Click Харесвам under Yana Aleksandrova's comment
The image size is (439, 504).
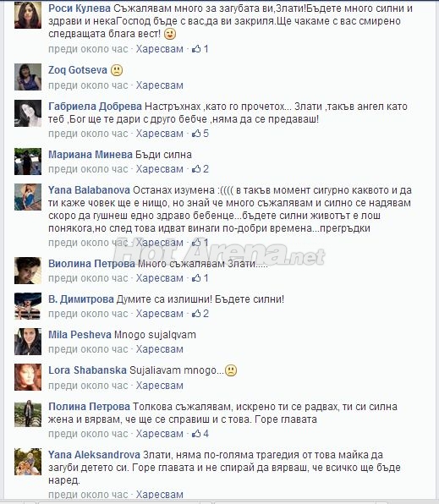point(160,495)
